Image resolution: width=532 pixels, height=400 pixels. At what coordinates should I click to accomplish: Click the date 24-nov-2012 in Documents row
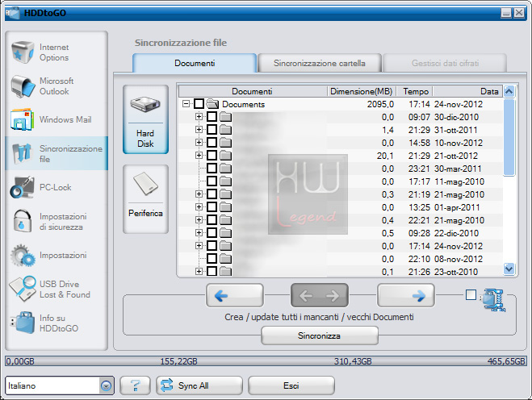459,104
